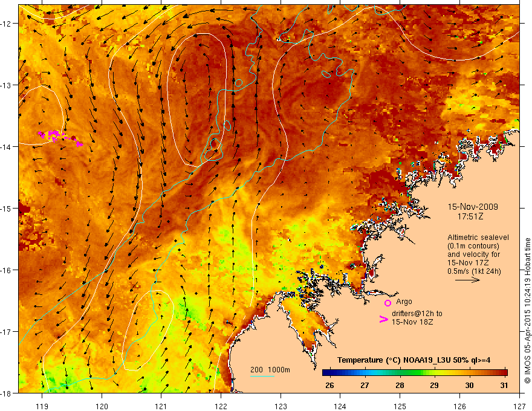
Task: Click the magenta Argo circle legend symbol
Action: coord(388,303)
